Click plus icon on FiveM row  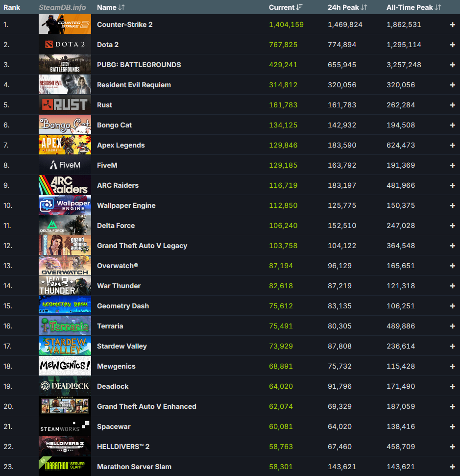(453, 165)
